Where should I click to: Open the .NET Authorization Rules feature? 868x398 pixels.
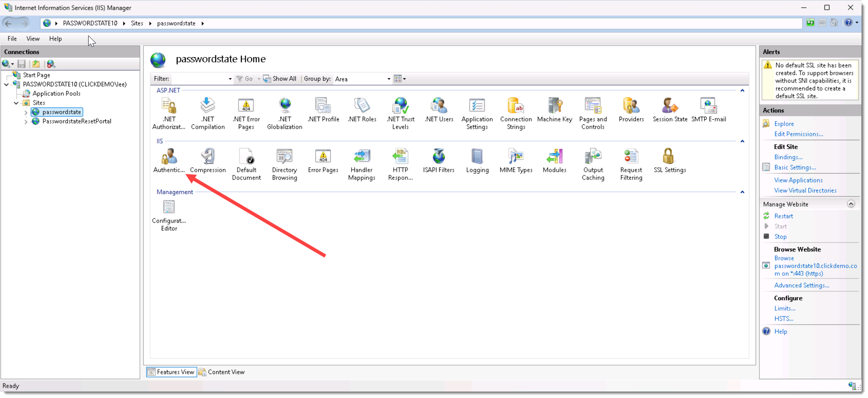tap(169, 113)
